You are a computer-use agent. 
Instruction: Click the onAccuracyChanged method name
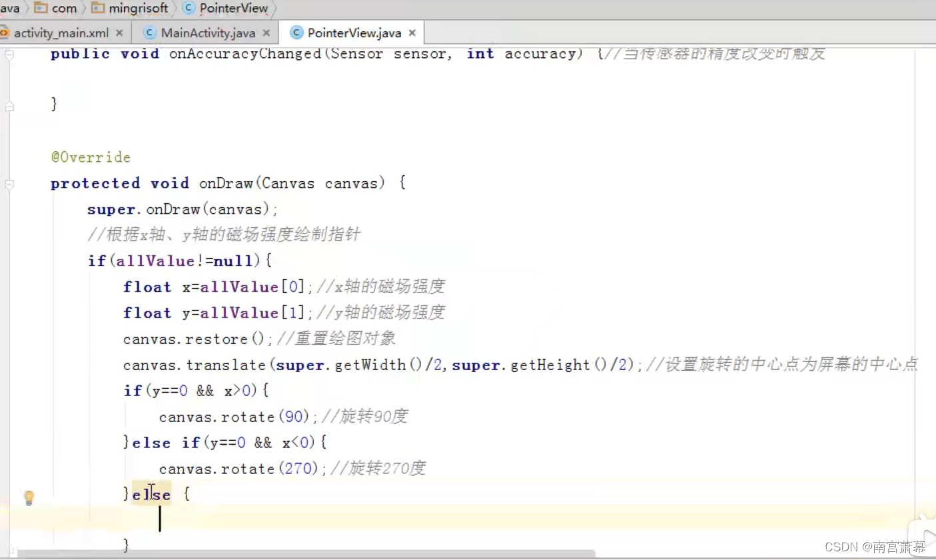(x=245, y=54)
